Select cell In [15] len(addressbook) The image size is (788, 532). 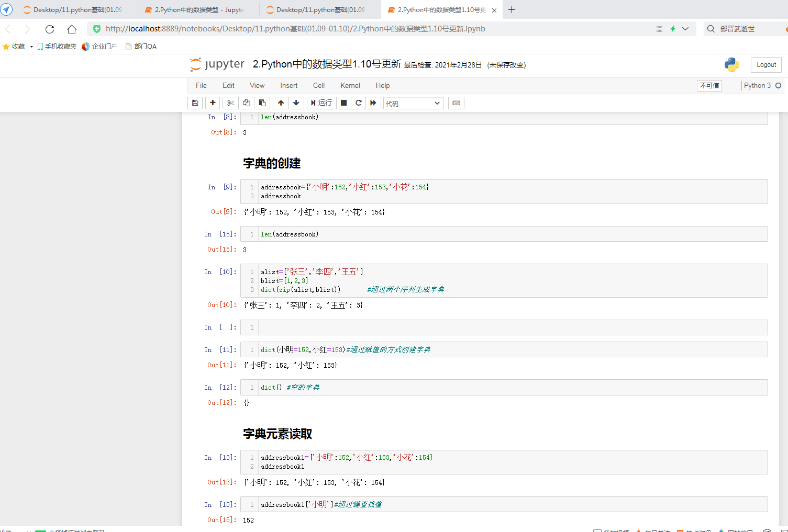pos(504,234)
